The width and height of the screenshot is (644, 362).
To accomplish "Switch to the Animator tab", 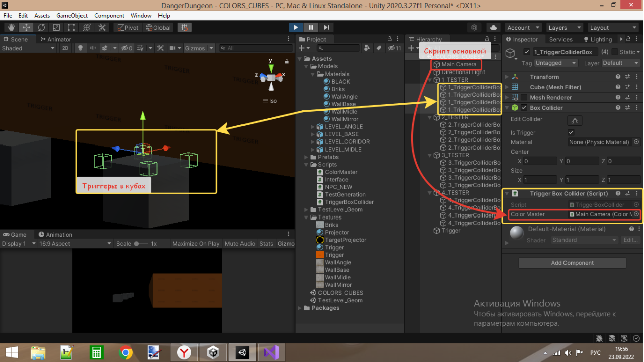I will (56, 39).
